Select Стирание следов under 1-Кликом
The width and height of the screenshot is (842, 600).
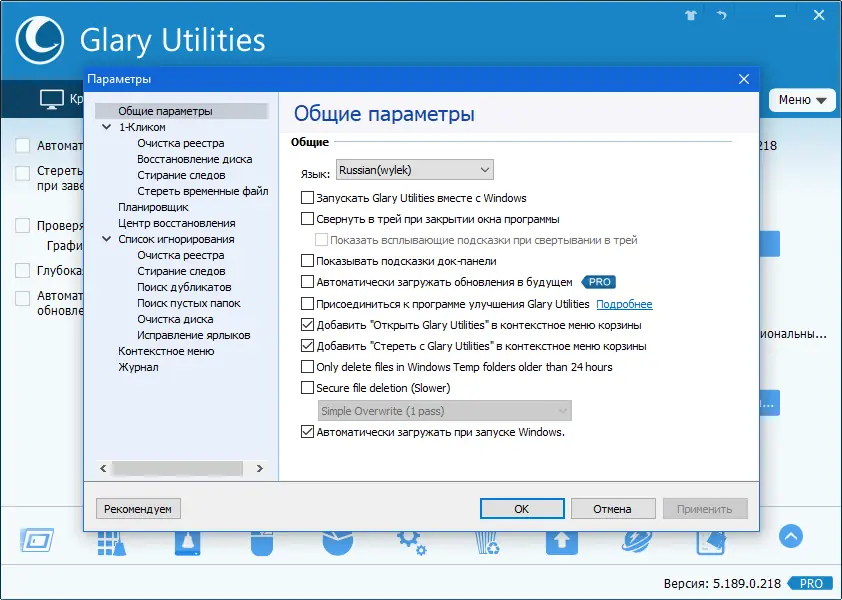tap(181, 176)
